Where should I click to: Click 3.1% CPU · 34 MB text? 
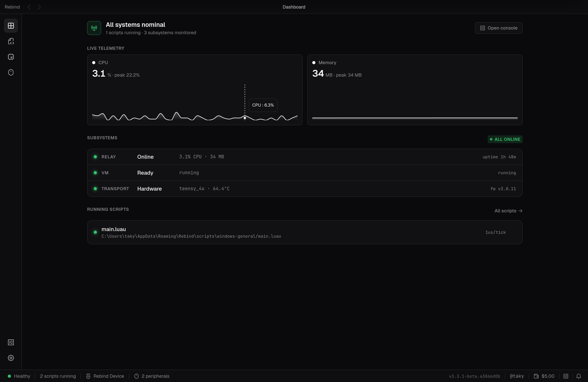click(202, 157)
